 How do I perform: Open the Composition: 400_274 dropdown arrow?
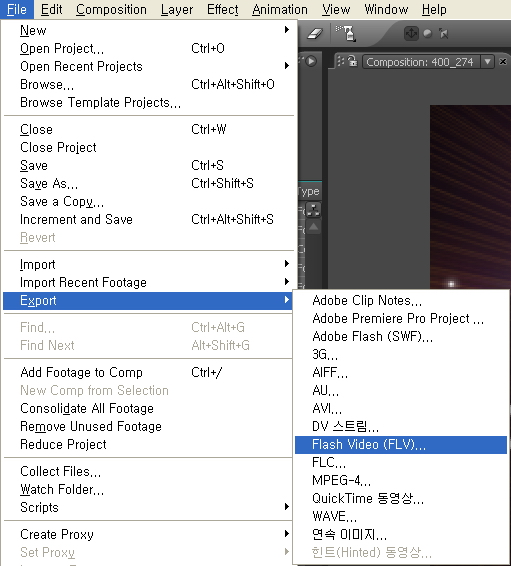click(x=488, y=62)
